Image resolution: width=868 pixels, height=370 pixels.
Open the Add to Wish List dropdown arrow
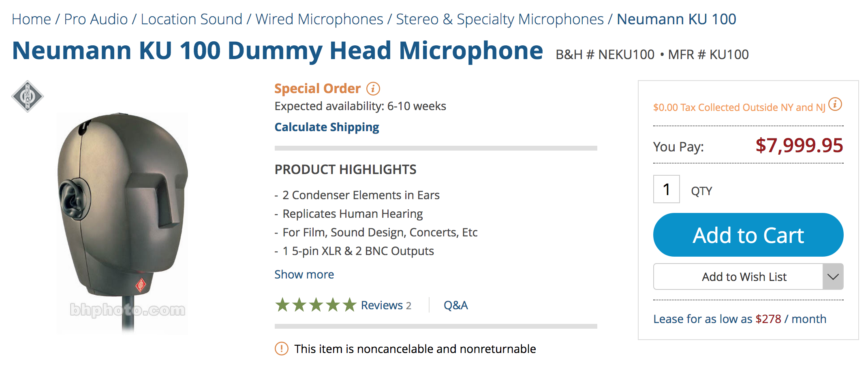coord(833,276)
